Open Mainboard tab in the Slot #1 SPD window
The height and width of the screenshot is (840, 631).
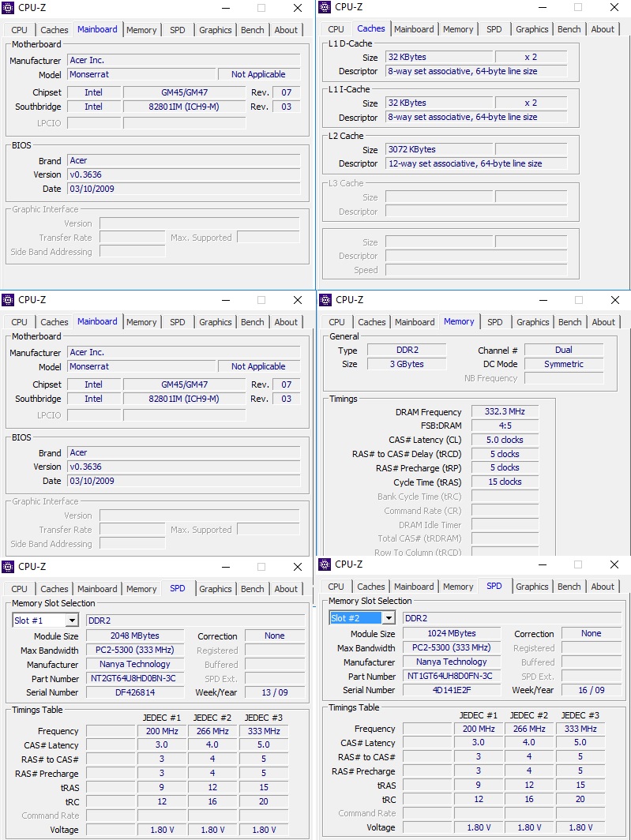[x=97, y=589]
